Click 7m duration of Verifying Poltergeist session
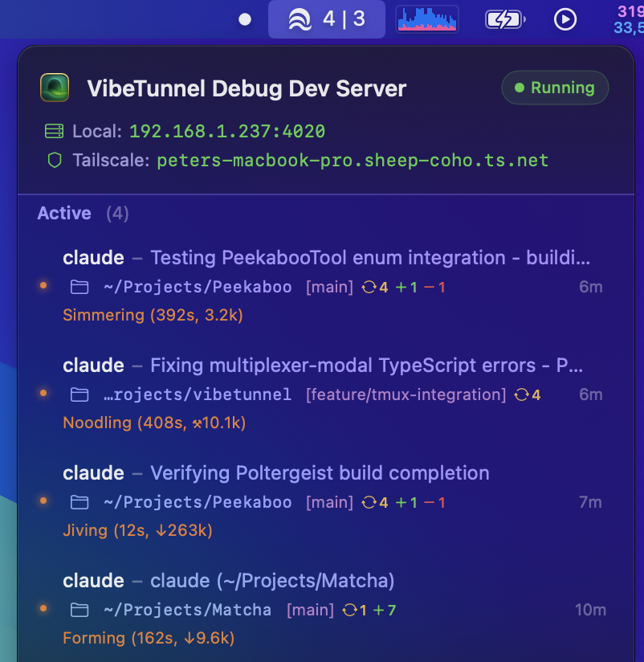 click(x=590, y=502)
